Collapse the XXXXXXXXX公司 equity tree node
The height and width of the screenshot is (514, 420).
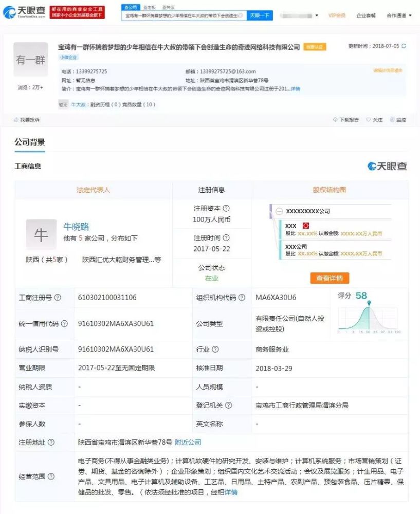pyautogui.click(x=279, y=211)
